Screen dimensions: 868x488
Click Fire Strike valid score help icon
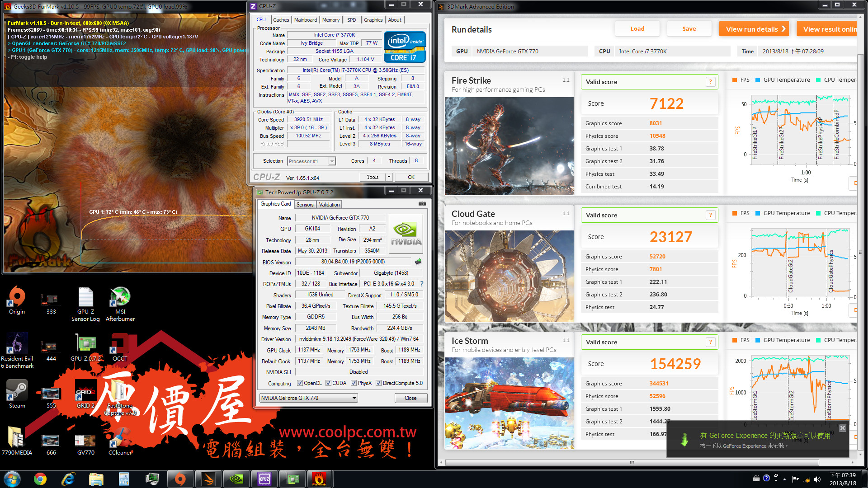click(x=710, y=82)
